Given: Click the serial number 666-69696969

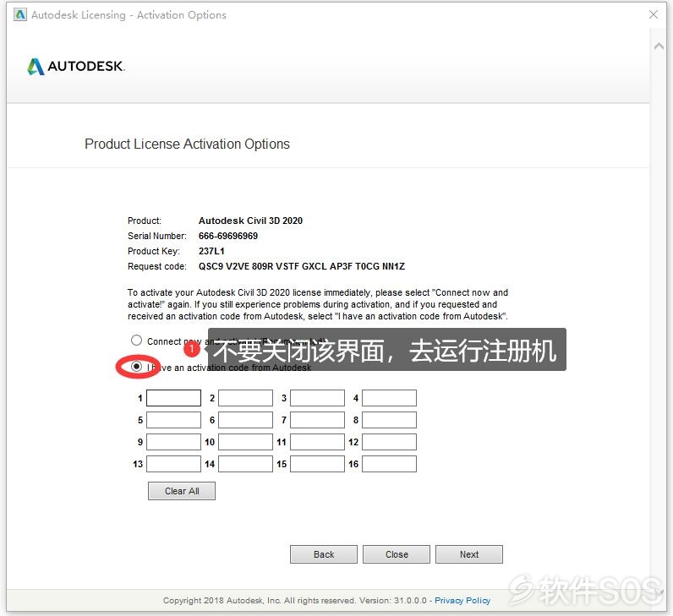Looking at the screenshot, I should [228, 236].
